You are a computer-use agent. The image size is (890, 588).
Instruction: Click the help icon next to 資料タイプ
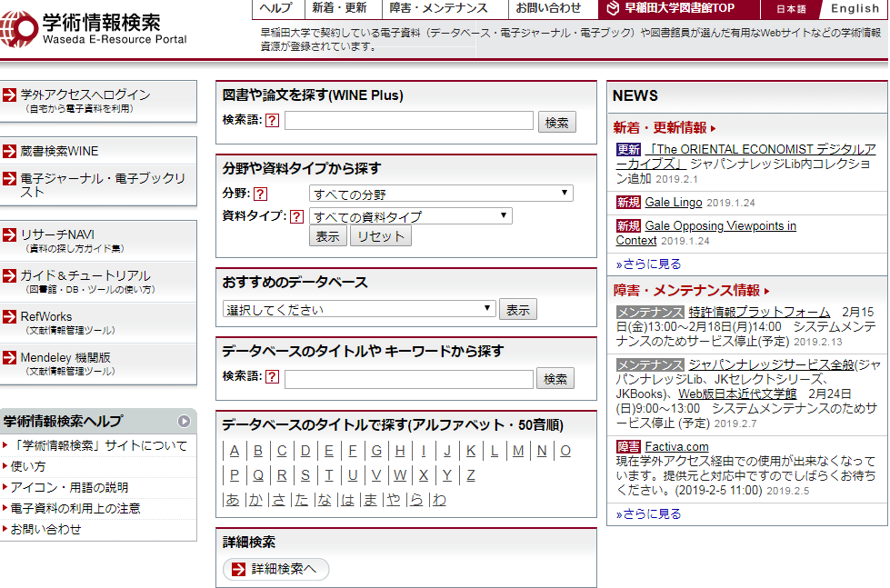tap(296, 216)
